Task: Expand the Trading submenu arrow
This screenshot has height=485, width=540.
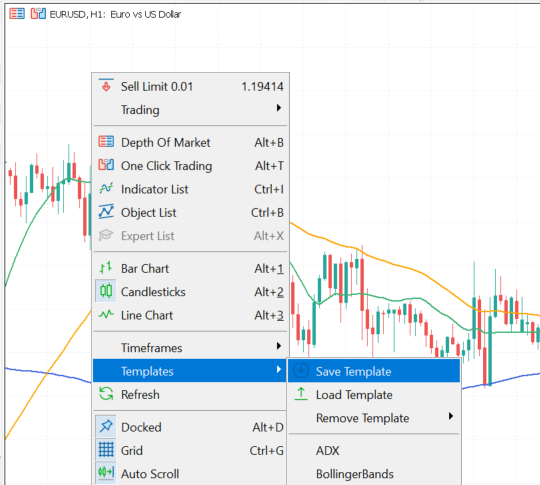Action: (x=279, y=109)
